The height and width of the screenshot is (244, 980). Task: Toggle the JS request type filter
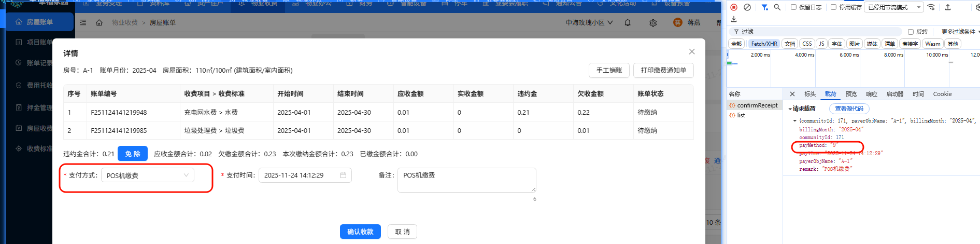(x=821, y=44)
